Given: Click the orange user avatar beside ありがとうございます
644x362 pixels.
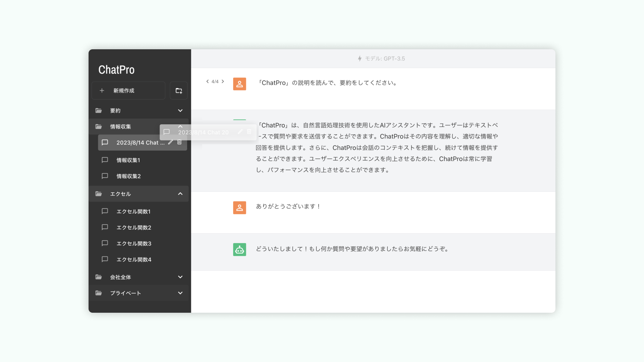Looking at the screenshot, I should point(239,207).
